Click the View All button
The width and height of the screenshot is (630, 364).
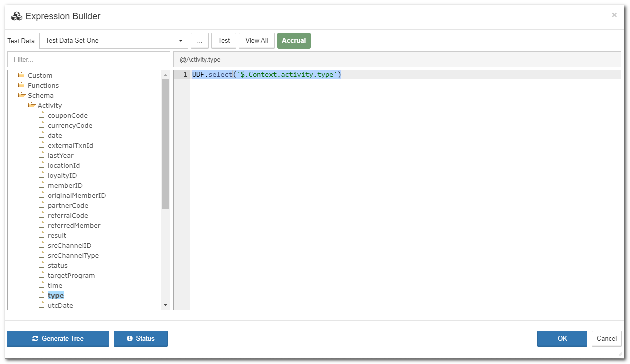click(256, 41)
